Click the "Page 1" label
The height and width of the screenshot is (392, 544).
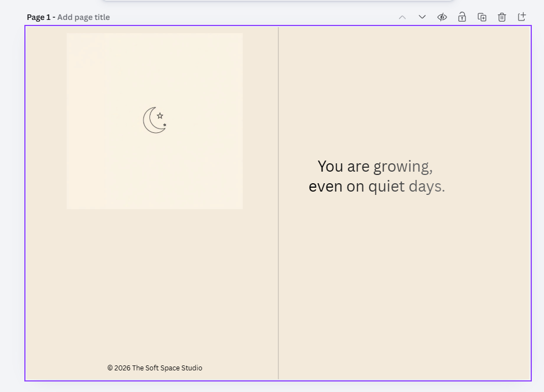pos(38,17)
